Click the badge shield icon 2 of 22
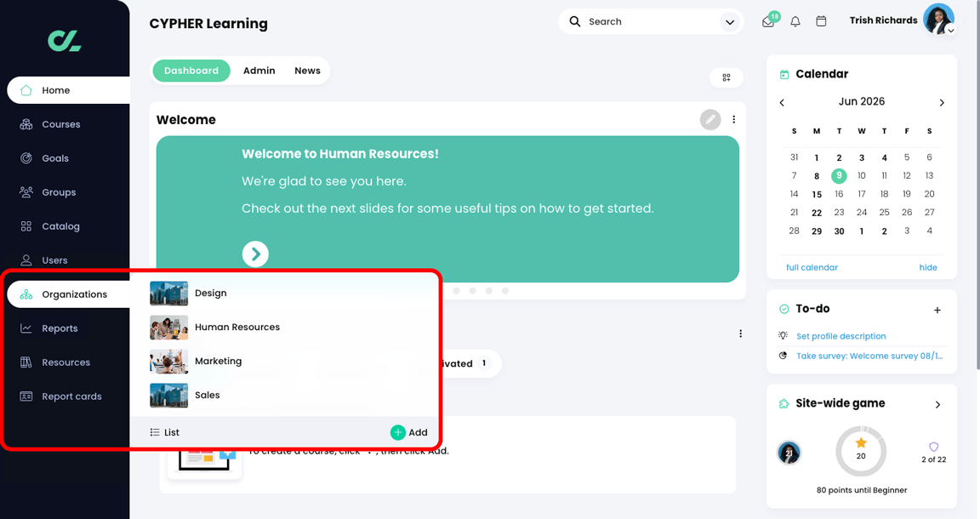Screen dimensions: 980x519 (x=934, y=447)
